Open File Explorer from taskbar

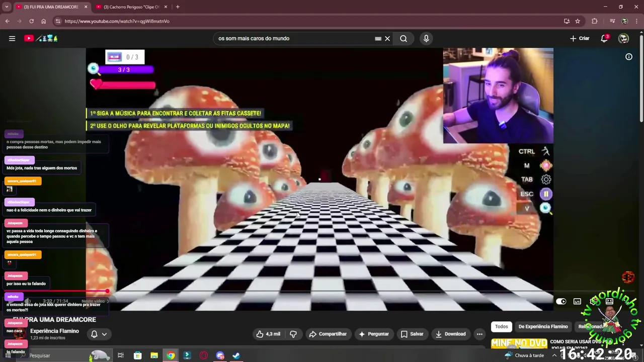(154, 355)
